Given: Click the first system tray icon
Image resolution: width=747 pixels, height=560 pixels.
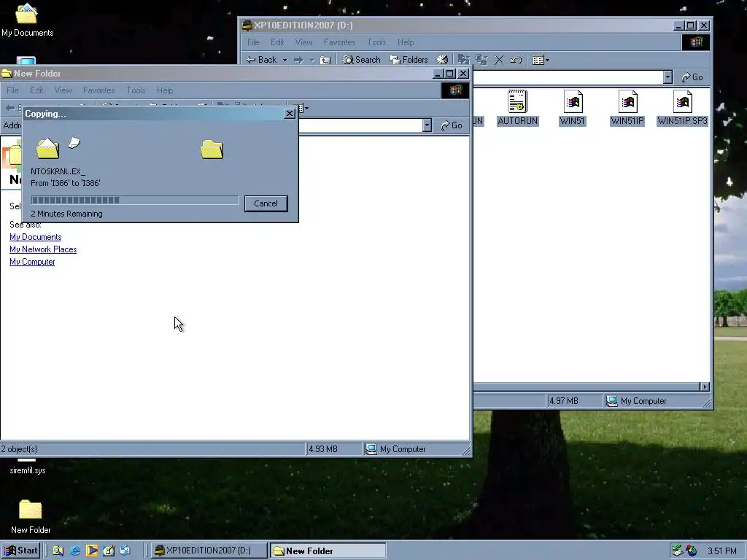Looking at the screenshot, I should 678,551.
